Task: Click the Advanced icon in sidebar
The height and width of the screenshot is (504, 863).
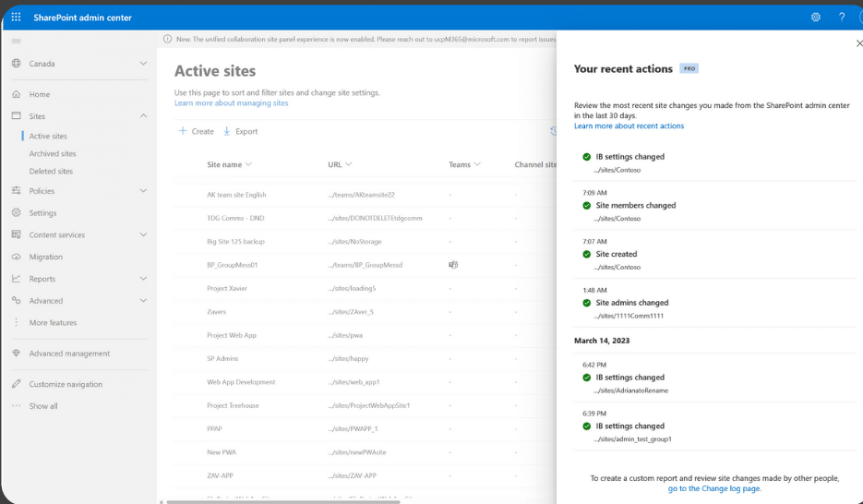Action: click(x=16, y=300)
